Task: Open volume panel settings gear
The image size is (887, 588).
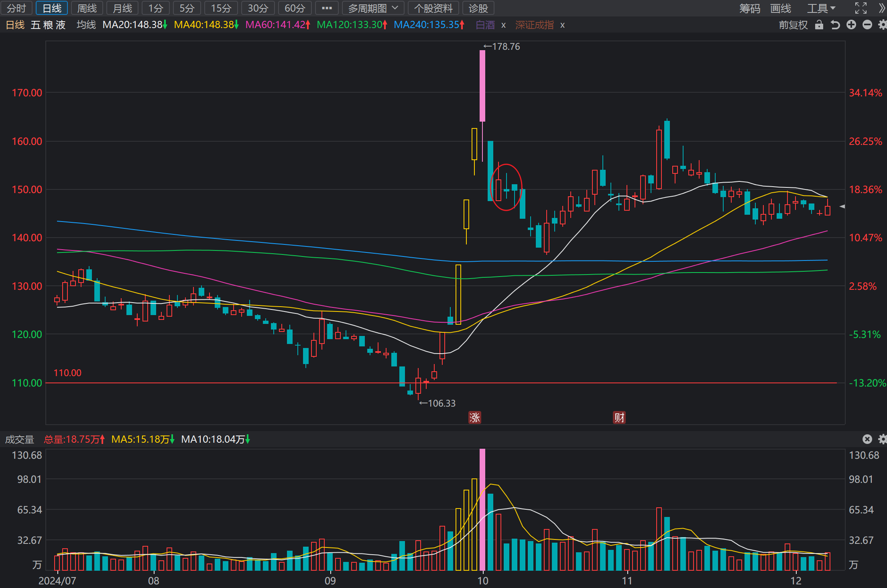Action: click(882, 439)
